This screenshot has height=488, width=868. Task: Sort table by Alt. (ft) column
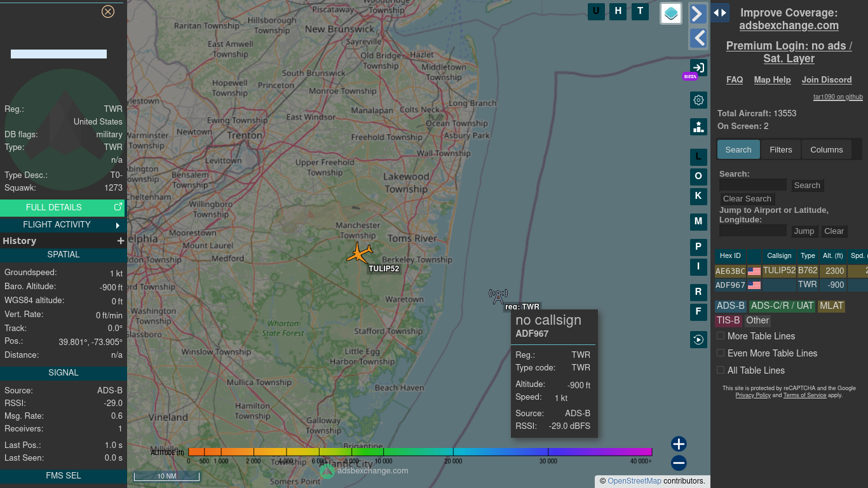point(832,255)
